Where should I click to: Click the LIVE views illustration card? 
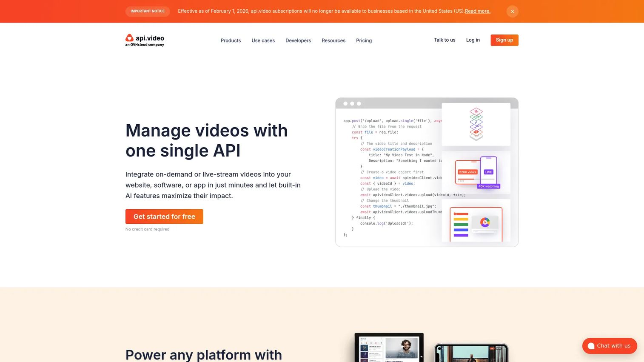click(x=476, y=172)
